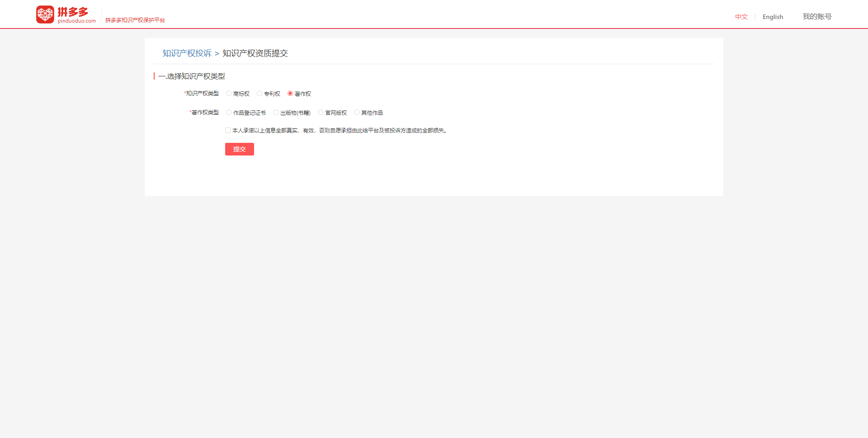This screenshot has width=868, height=438.
Task: Click the 一.选择知识产权类型 section heading
Action: (x=192, y=76)
